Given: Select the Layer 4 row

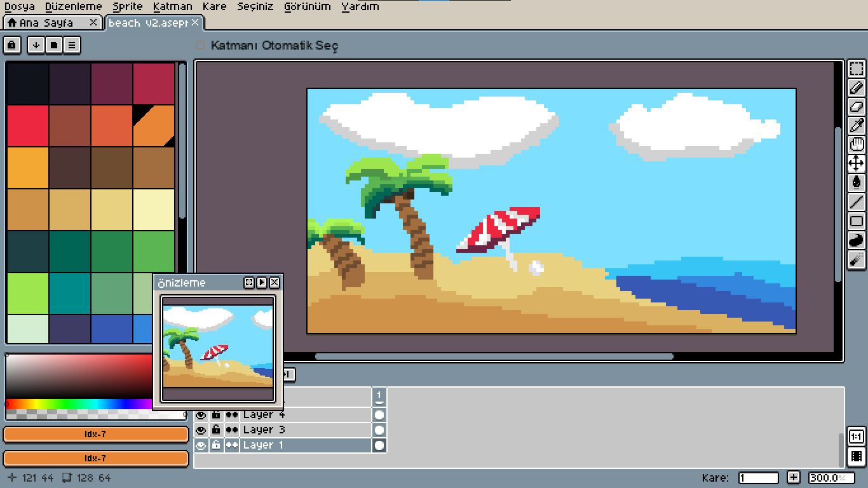Looking at the screenshot, I should 305,415.
